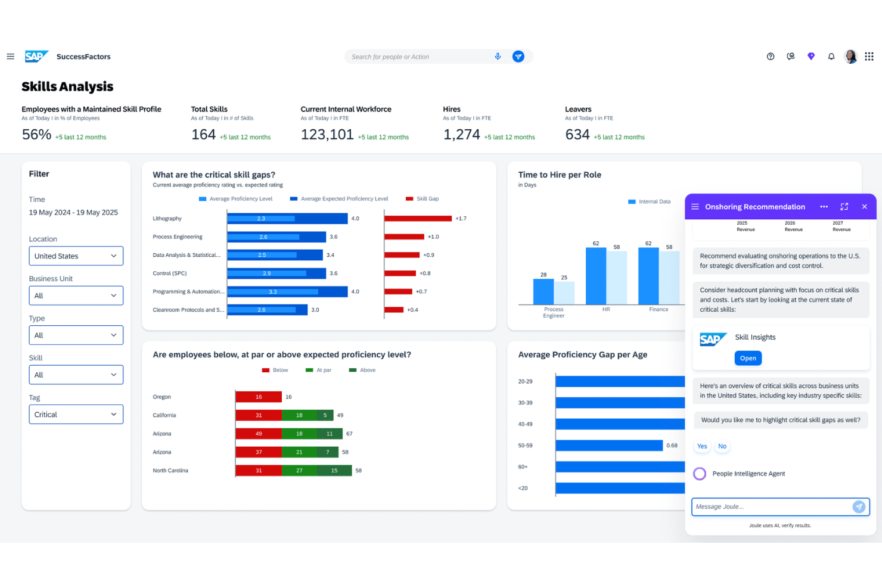Click the Cleanroom Protocols skill label
882x588 pixels.
(189, 310)
